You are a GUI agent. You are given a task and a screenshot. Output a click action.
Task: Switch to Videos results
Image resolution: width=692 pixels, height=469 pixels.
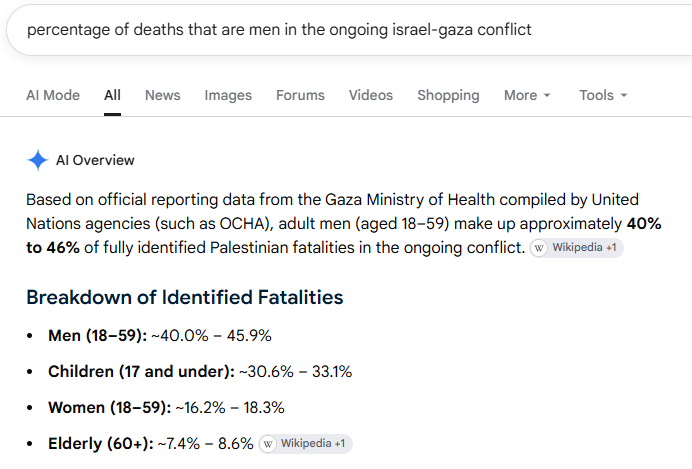tap(371, 95)
